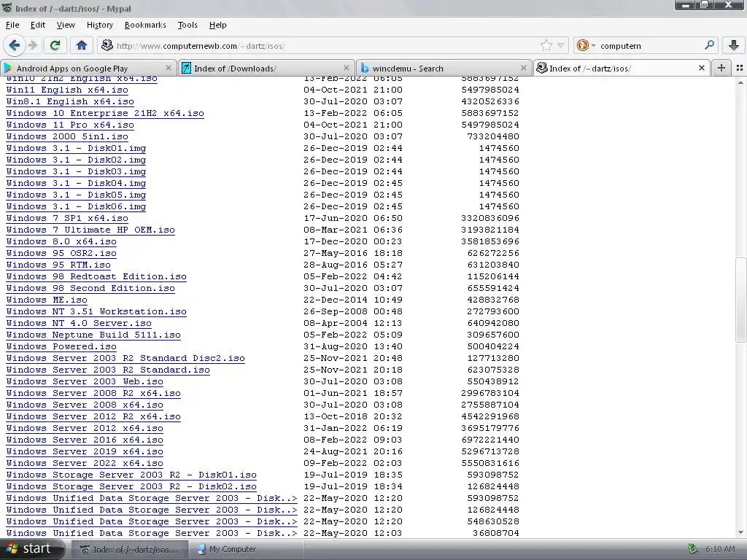Open the Bookmarks menu
The height and width of the screenshot is (560, 747).
click(145, 25)
